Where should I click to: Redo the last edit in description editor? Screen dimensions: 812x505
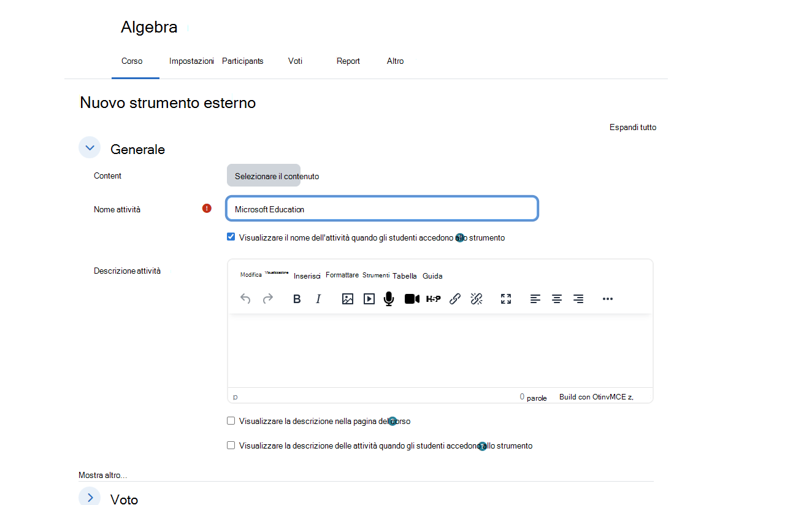pyautogui.click(x=268, y=299)
